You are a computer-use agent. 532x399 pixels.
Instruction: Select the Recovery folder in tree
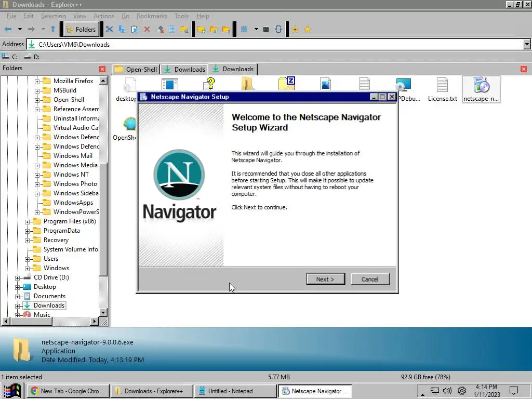pyautogui.click(x=56, y=240)
